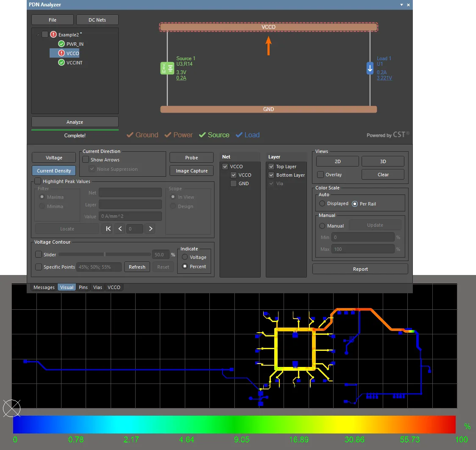476x450 pixels.
Task: Click the Load 1 voltage 3.221V link
Action: coord(384,78)
